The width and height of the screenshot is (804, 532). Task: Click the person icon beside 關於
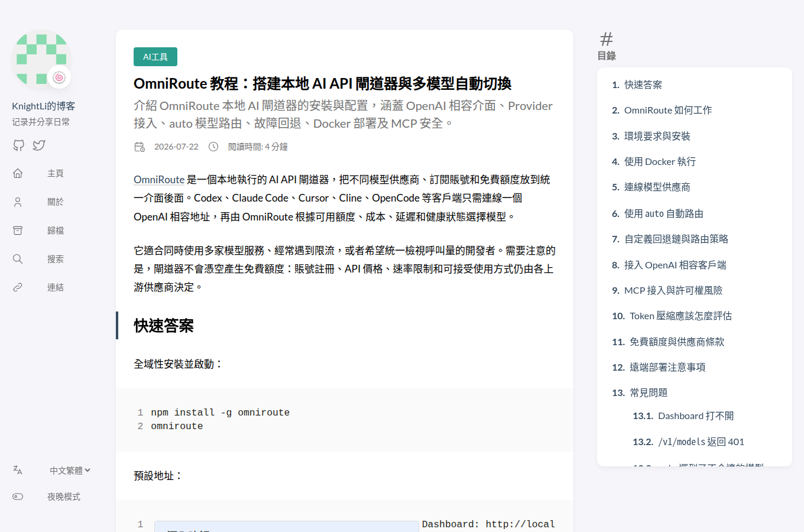[x=18, y=202]
